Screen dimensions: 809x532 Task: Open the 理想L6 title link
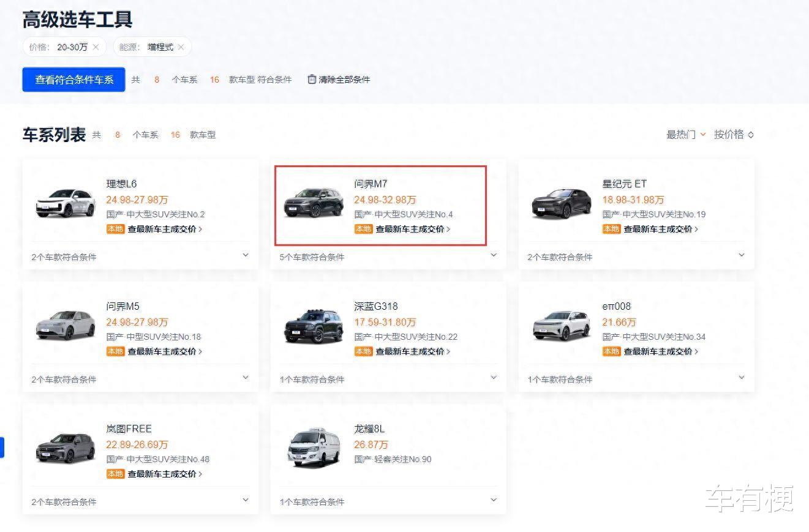click(x=121, y=184)
